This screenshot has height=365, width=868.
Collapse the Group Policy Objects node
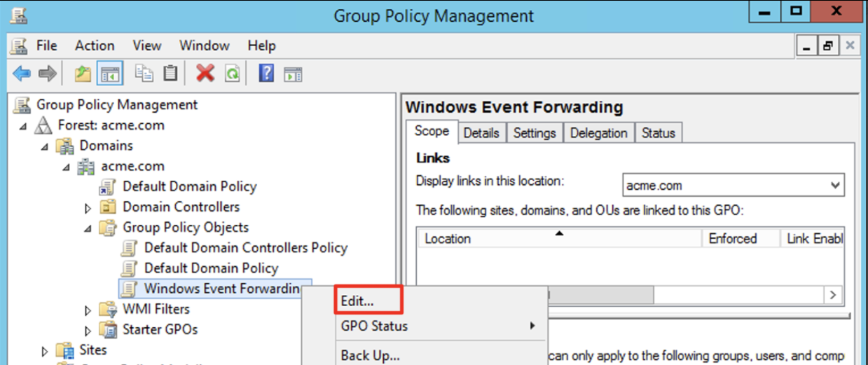(88, 228)
